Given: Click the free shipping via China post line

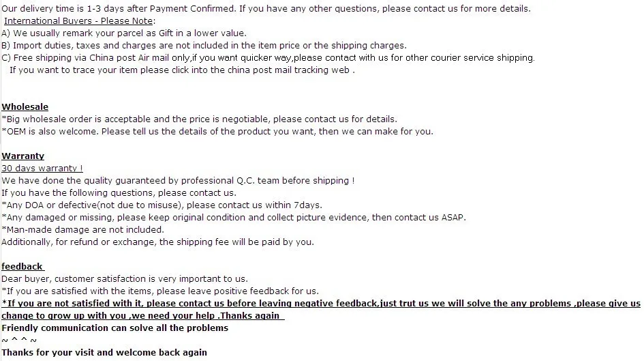Looking at the screenshot, I should coord(268,58).
